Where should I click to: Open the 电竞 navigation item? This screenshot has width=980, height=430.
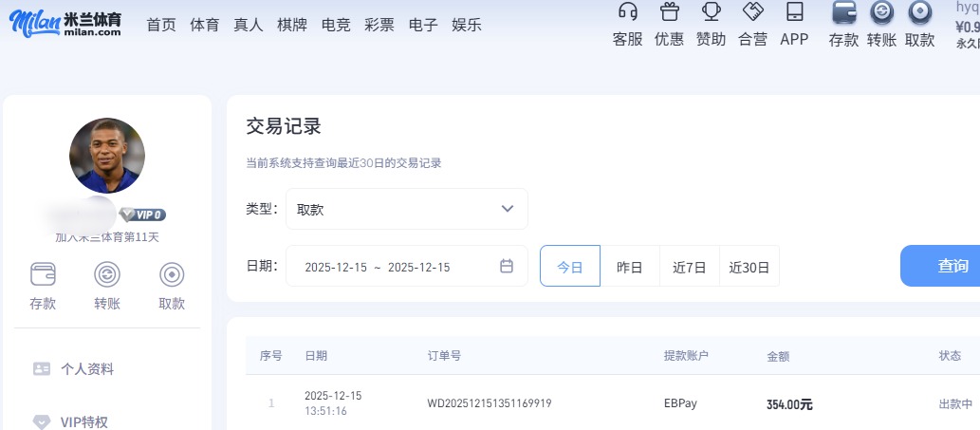click(336, 25)
